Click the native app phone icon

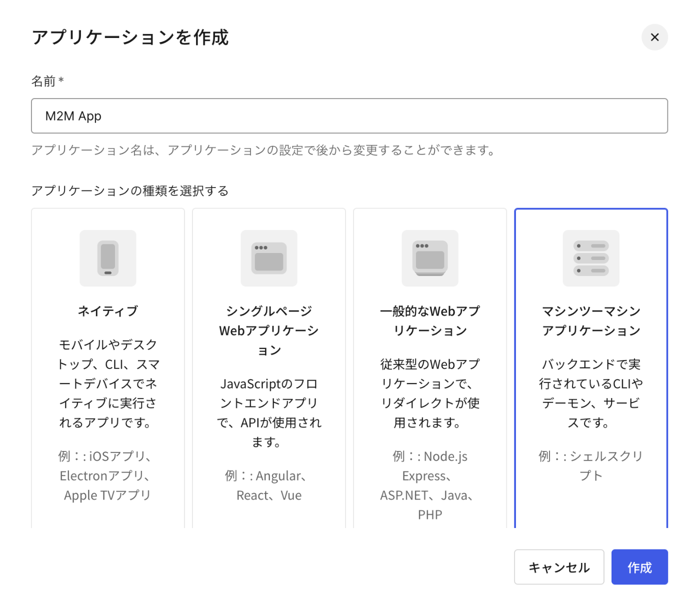[108, 258]
